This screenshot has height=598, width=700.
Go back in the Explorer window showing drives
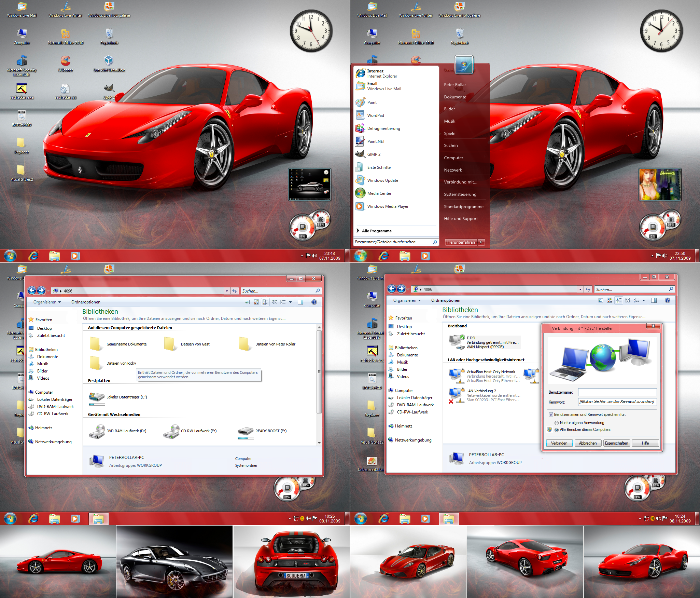pos(32,290)
